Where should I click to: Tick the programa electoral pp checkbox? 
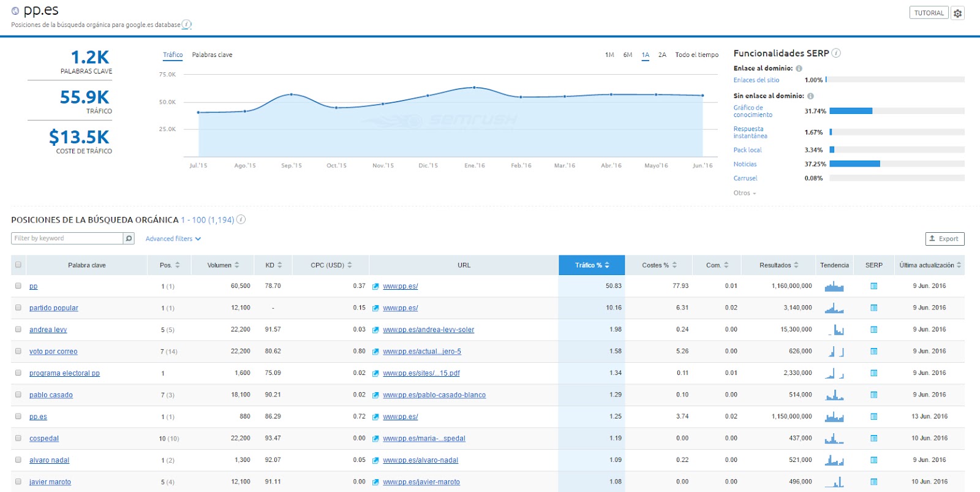tap(18, 373)
